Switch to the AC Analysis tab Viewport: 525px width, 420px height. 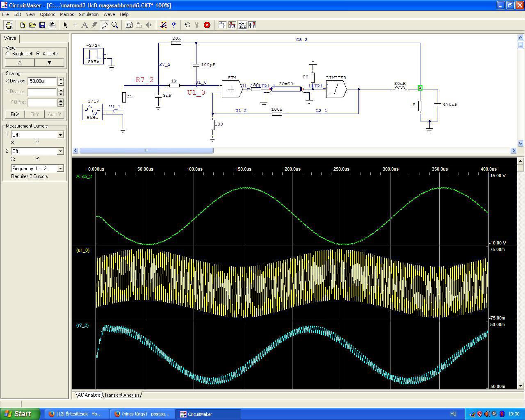click(89, 395)
